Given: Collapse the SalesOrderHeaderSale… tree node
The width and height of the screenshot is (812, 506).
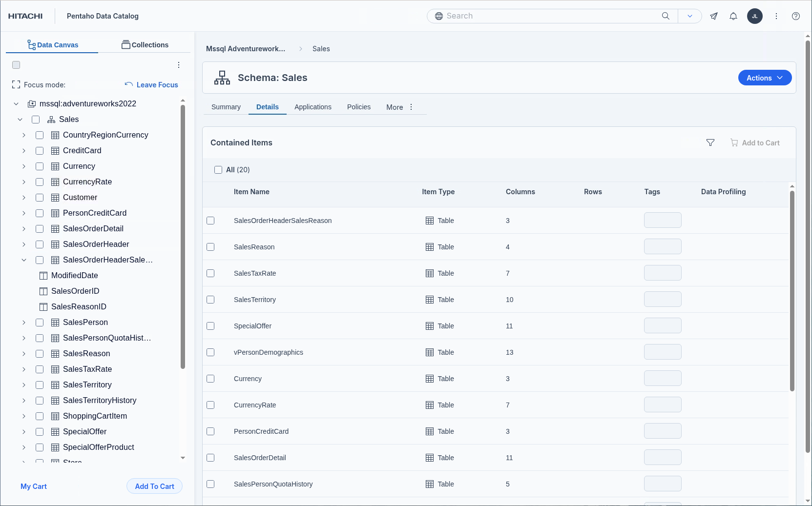Looking at the screenshot, I should [24, 260].
